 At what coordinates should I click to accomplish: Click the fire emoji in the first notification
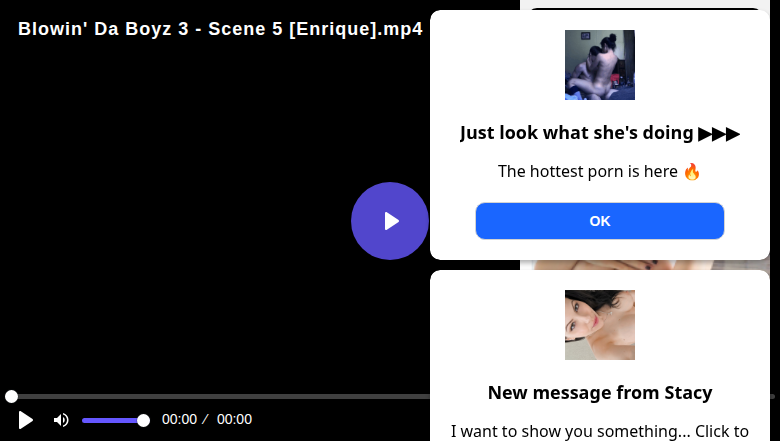pyautogui.click(x=692, y=171)
